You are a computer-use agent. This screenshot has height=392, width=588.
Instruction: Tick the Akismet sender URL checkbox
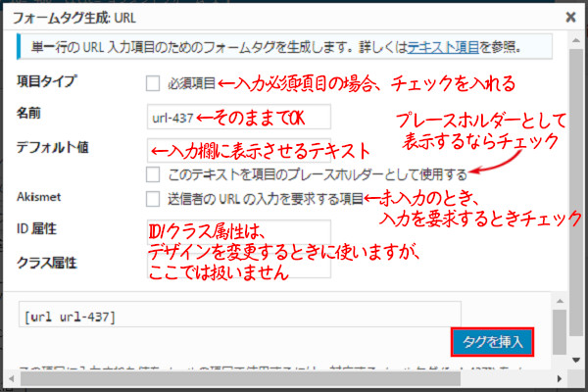pyautogui.click(x=153, y=199)
